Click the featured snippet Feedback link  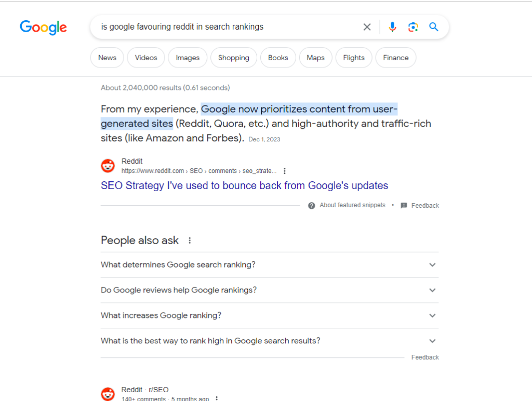(424, 206)
